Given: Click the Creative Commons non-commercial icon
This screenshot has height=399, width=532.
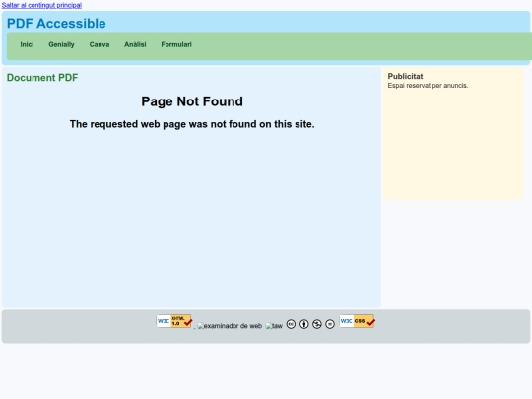Looking at the screenshot, I should pyautogui.click(x=317, y=324).
